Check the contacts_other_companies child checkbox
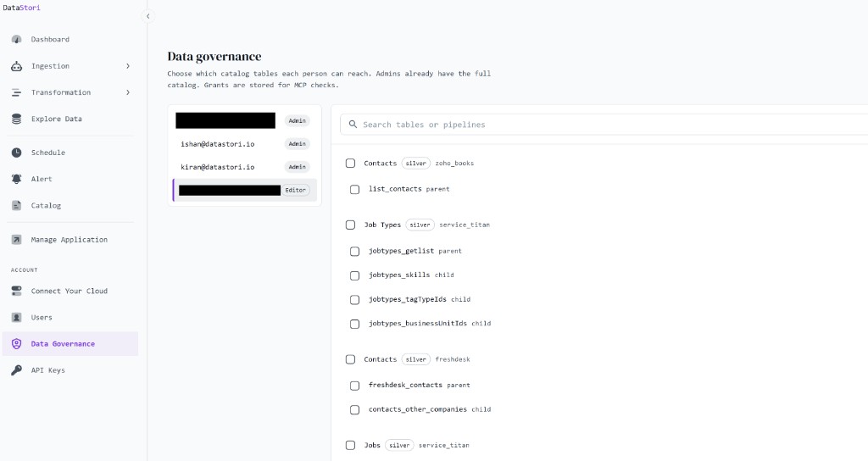This screenshot has height=461, width=868. pos(355,410)
